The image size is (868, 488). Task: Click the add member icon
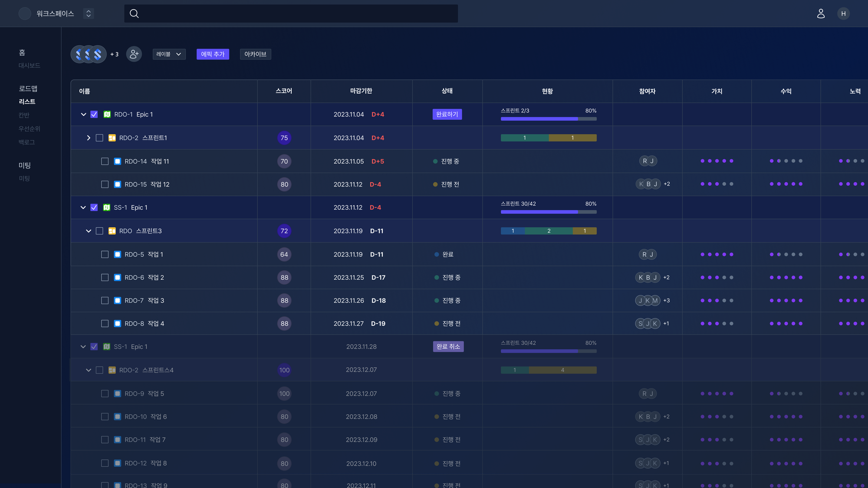(x=134, y=54)
